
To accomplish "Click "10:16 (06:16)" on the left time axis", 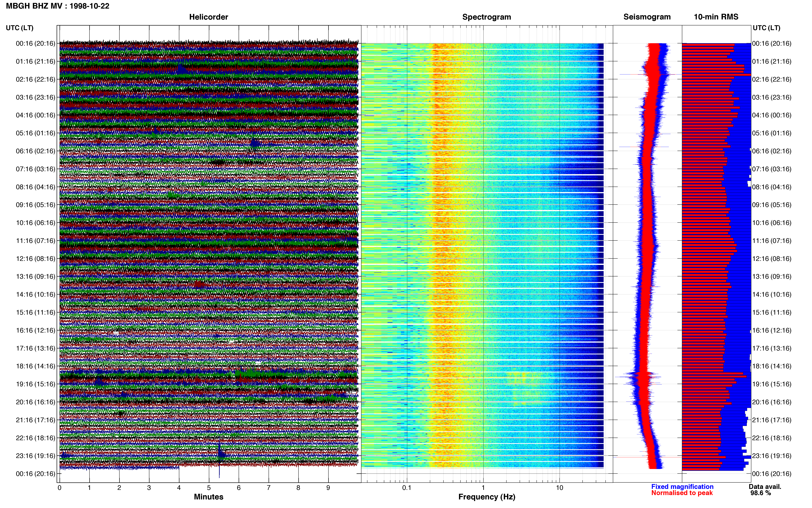I will click(36, 222).
